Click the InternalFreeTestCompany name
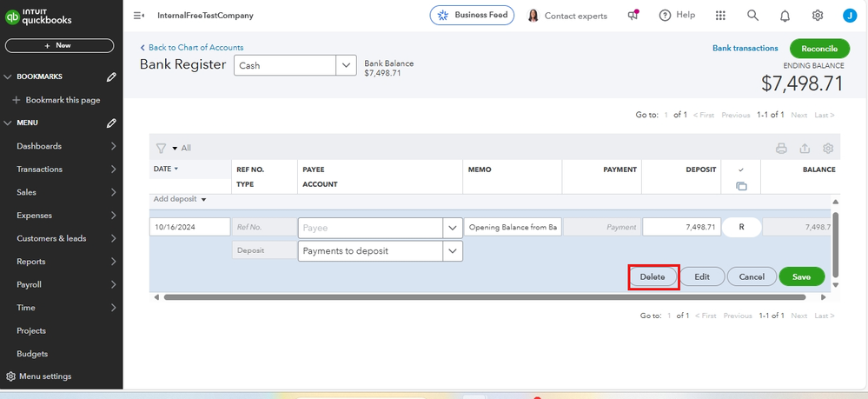The width and height of the screenshot is (868, 399). [x=205, y=16]
